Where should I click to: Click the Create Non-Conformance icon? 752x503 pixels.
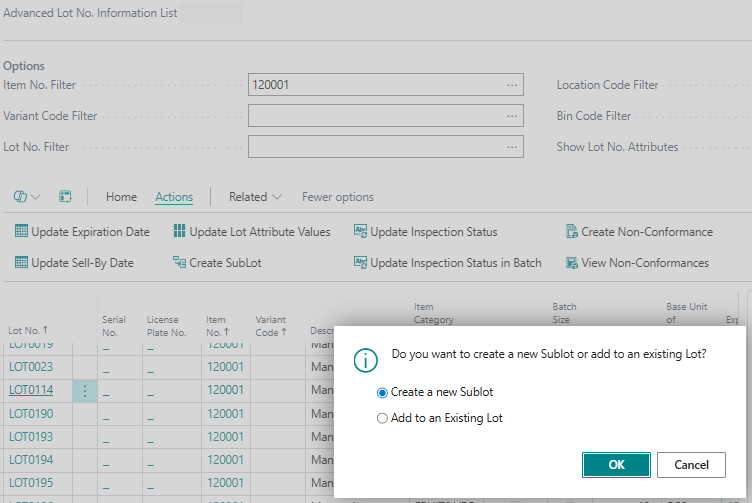tap(572, 232)
